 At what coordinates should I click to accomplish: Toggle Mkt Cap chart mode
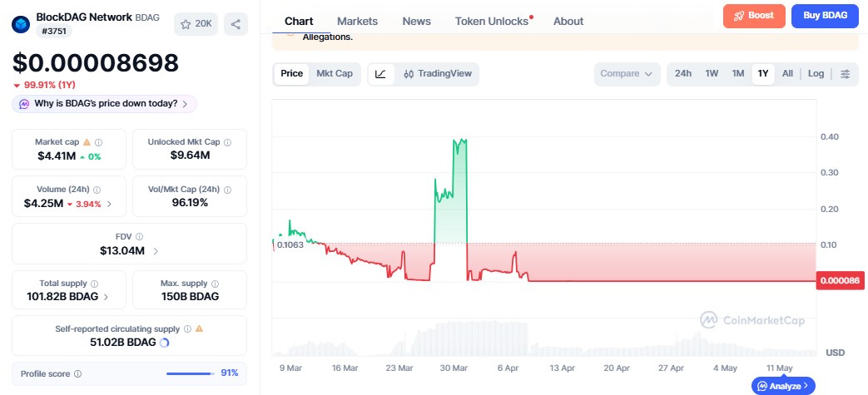335,74
